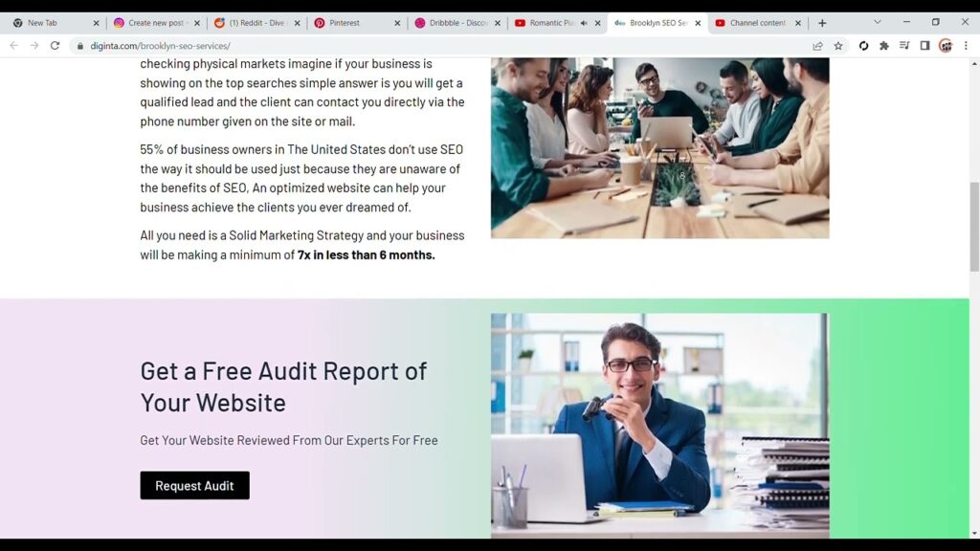Open the extensions puzzle icon
The height and width of the screenshot is (551, 980).
[x=883, y=46]
